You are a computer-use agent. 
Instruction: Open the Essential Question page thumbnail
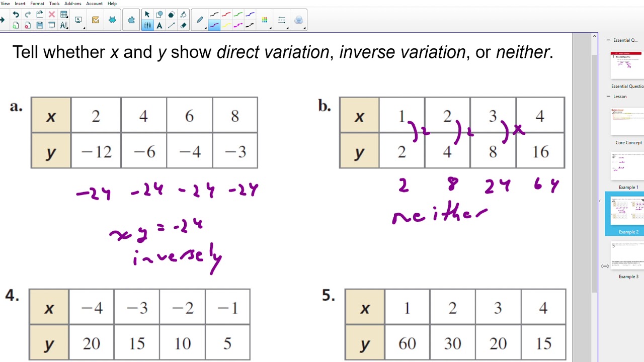627,65
